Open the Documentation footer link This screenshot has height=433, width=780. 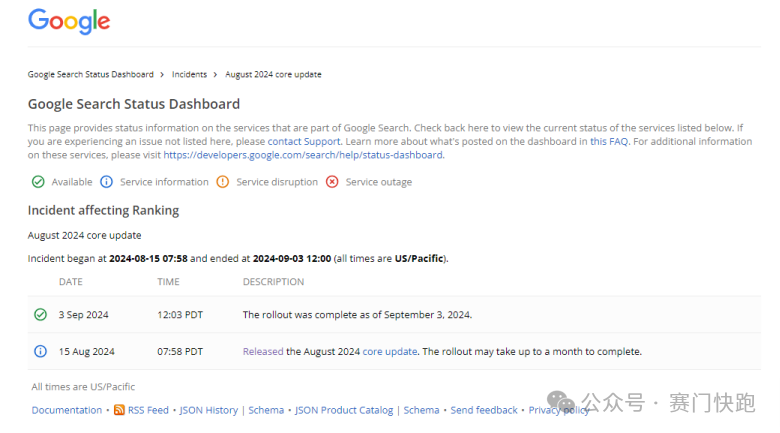coord(66,410)
